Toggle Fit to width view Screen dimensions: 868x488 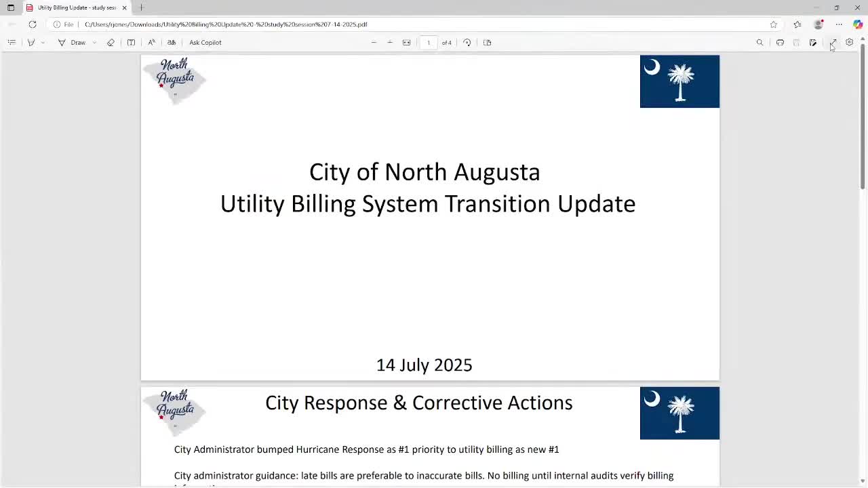click(x=406, y=42)
